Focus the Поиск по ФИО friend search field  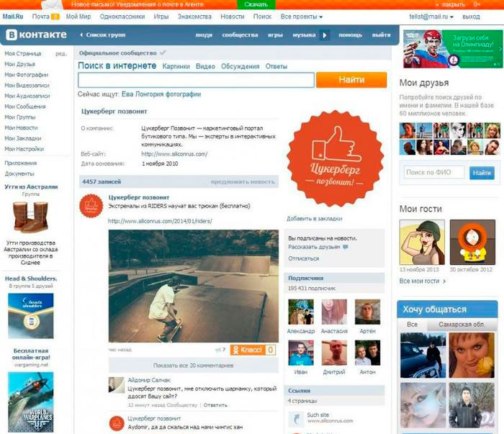433,173
